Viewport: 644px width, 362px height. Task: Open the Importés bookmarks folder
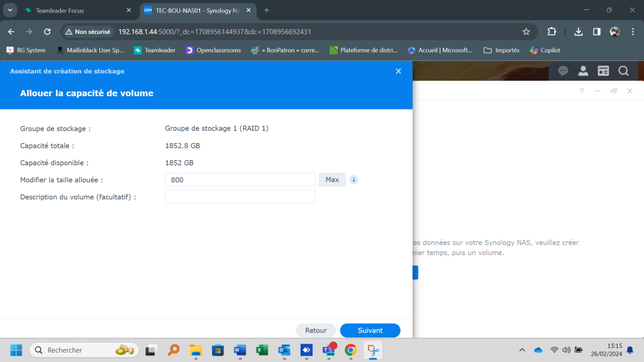(x=501, y=50)
